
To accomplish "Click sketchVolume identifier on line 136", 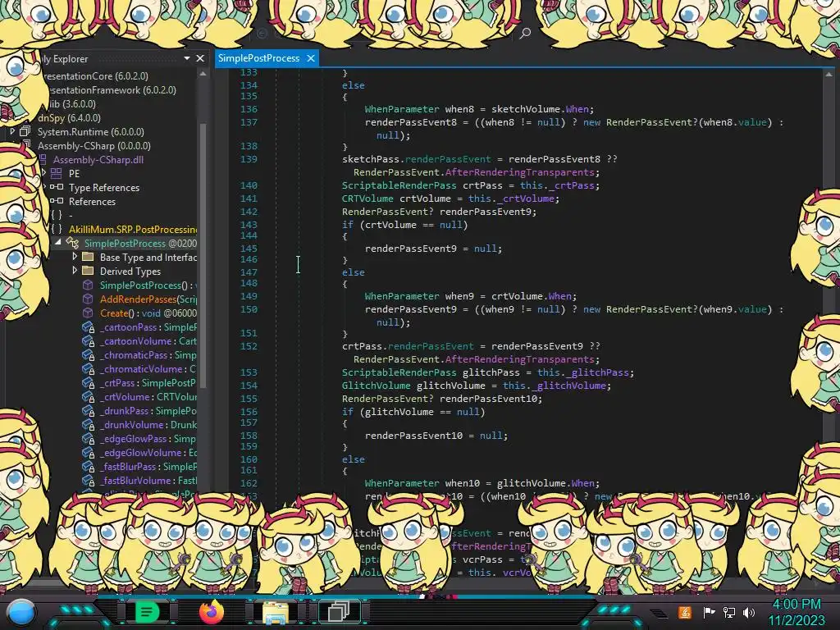I will 526,109.
